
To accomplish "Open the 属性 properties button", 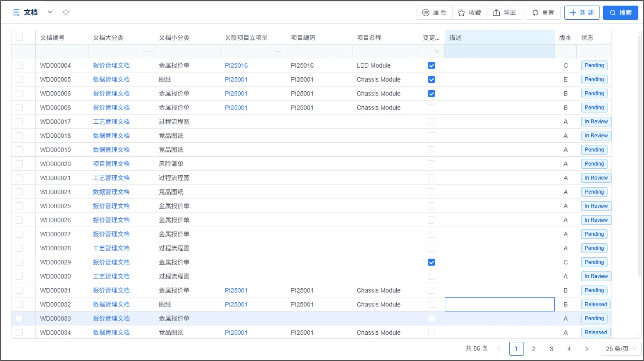I will [434, 13].
